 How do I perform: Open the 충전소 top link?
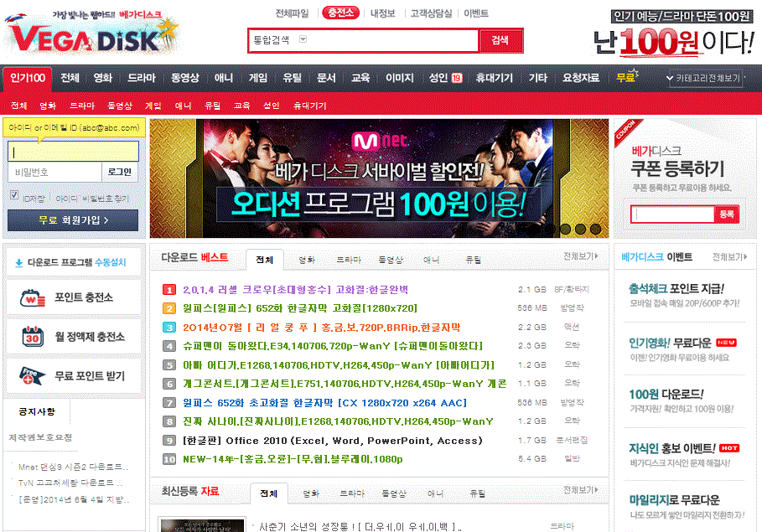(x=340, y=13)
